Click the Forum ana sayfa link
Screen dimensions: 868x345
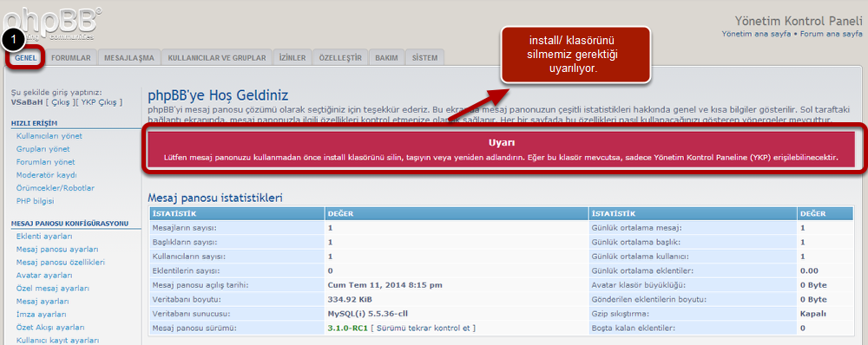tap(831, 34)
